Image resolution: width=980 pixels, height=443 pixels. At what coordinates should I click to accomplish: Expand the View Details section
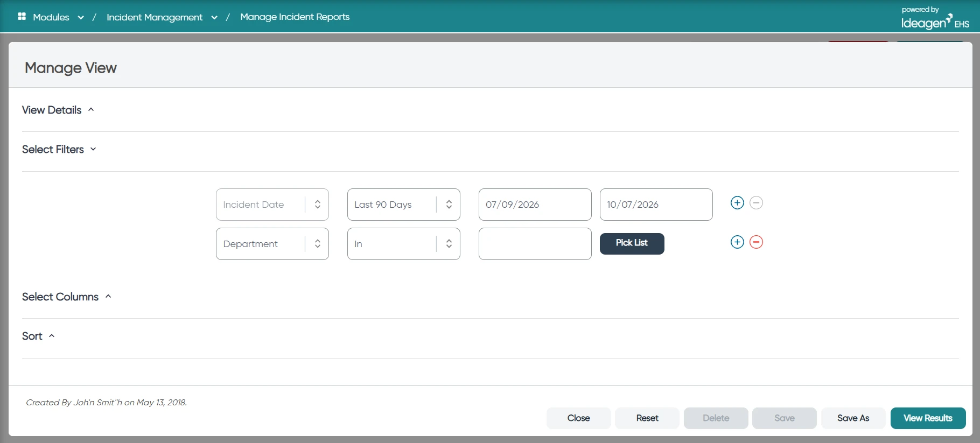tap(58, 110)
